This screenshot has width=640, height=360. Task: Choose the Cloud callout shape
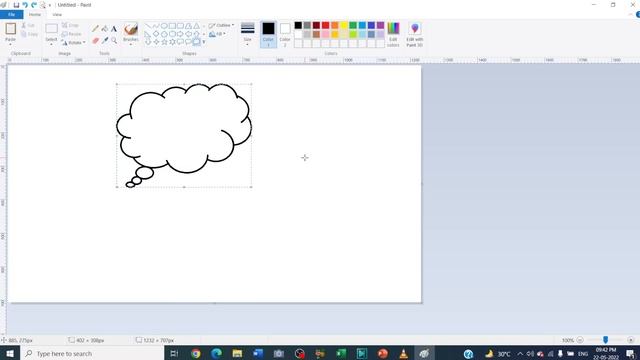[x=196, y=42]
